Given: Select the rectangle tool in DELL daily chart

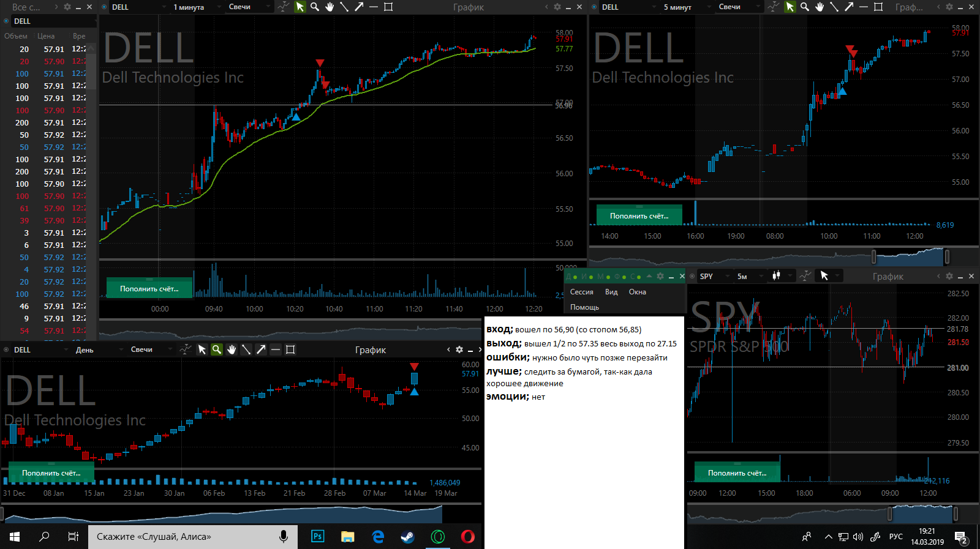Looking at the screenshot, I should [290, 349].
